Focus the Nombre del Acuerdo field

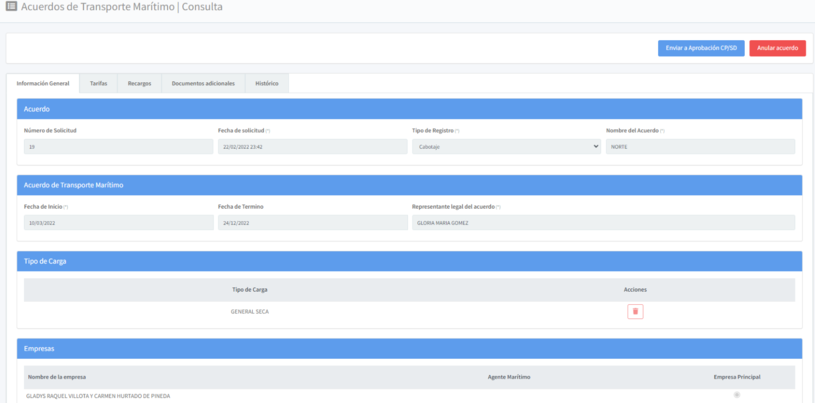tap(700, 146)
